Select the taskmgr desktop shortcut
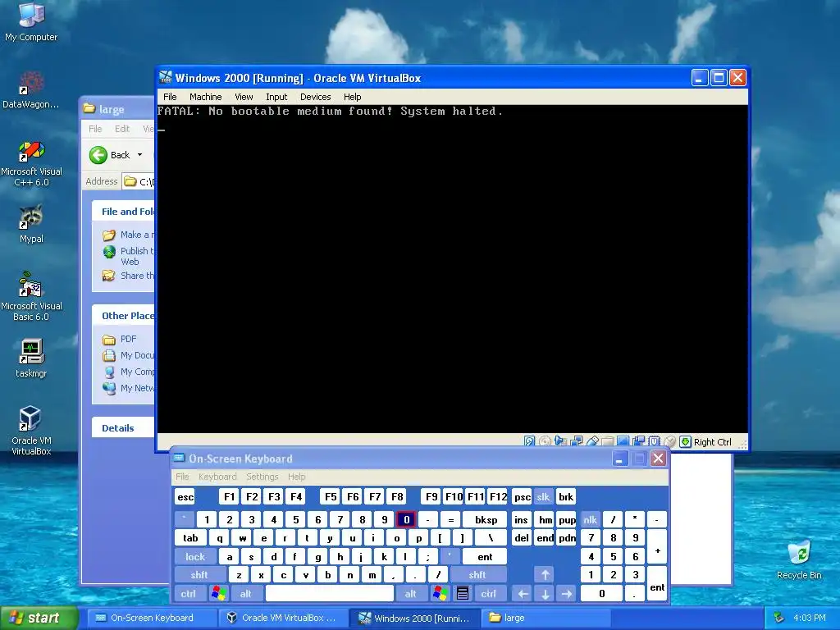Screen dimensions: 840x630 (31, 358)
